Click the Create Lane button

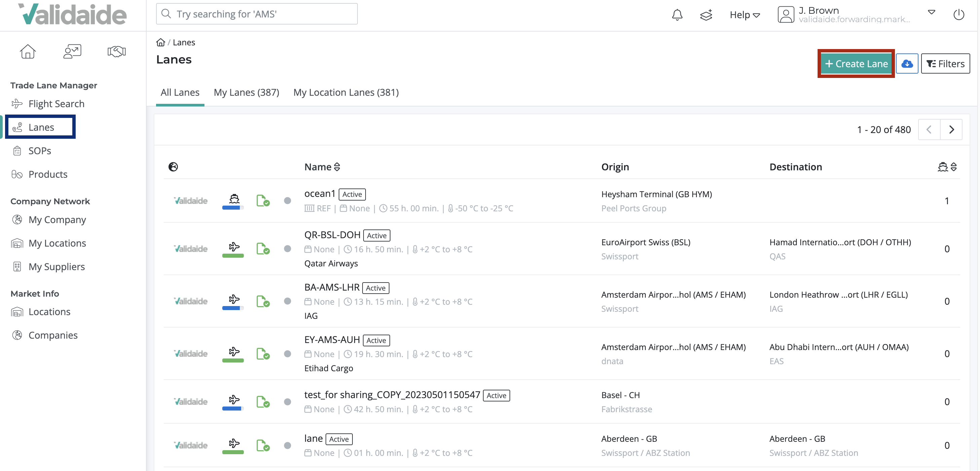click(856, 63)
